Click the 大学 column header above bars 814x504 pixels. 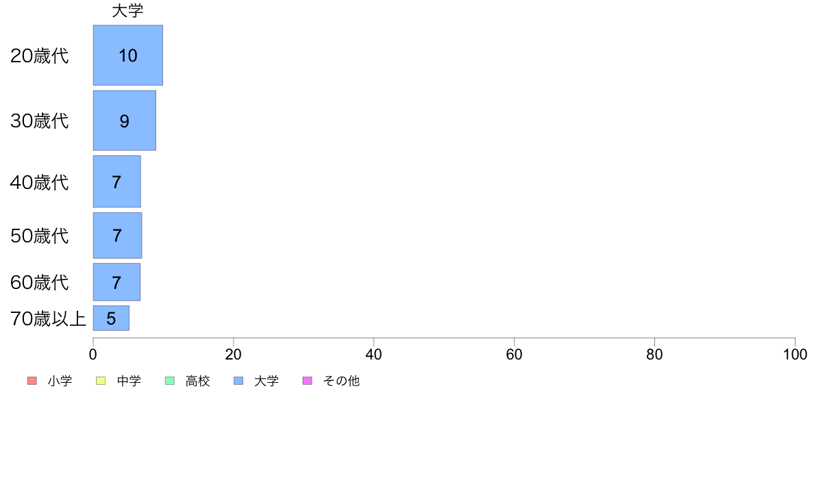127,11
